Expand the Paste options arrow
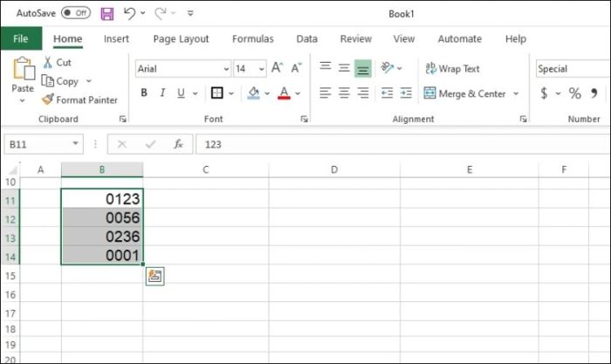 point(22,100)
